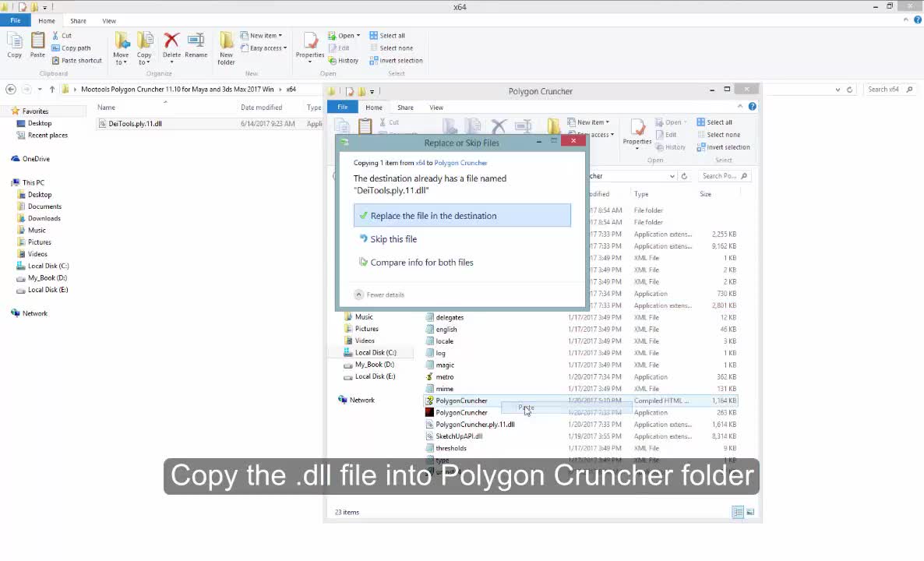Refresh the Polygon Cruncher address bar

684,176
